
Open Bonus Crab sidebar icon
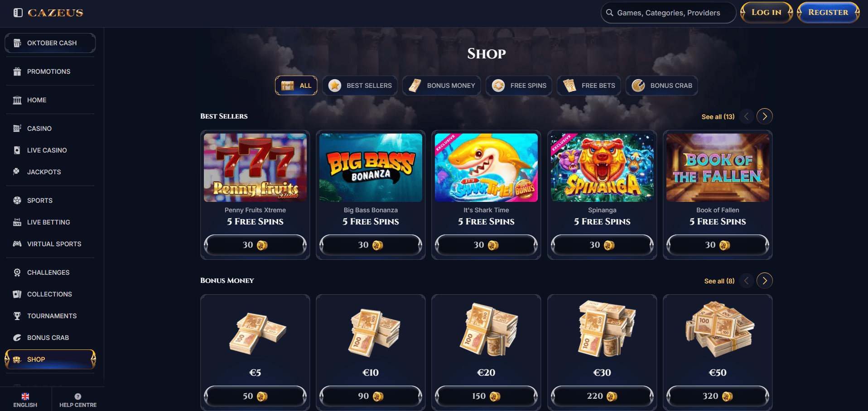coord(17,338)
